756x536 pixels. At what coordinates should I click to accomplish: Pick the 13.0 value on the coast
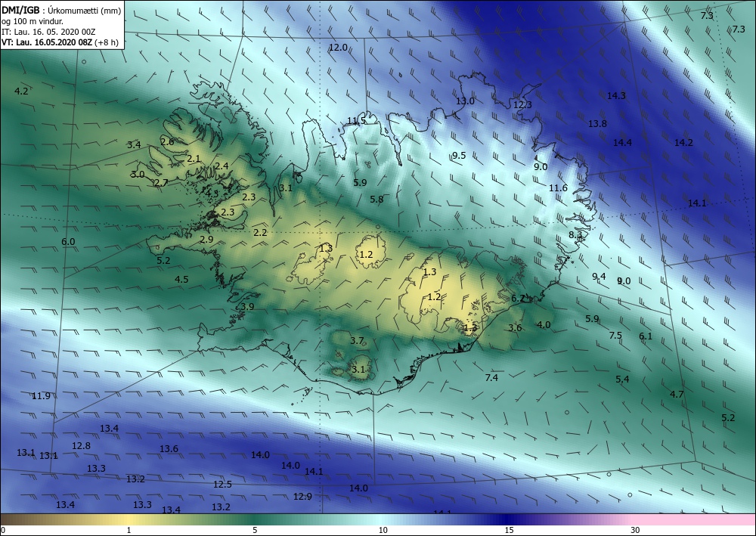tap(465, 101)
